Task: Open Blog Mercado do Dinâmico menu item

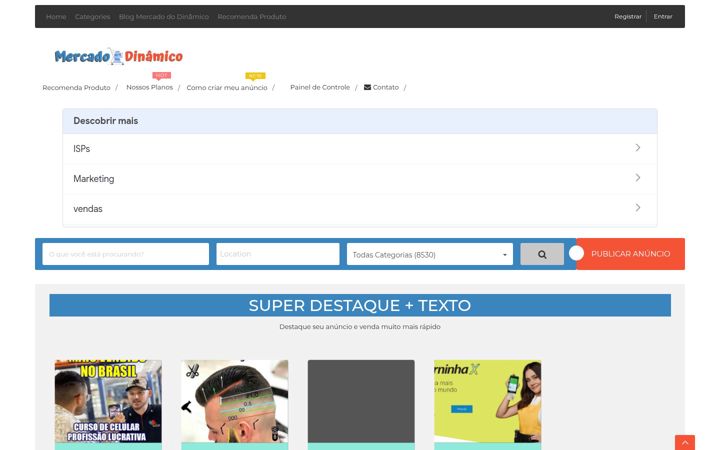Action: pyautogui.click(x=164, y=17)
